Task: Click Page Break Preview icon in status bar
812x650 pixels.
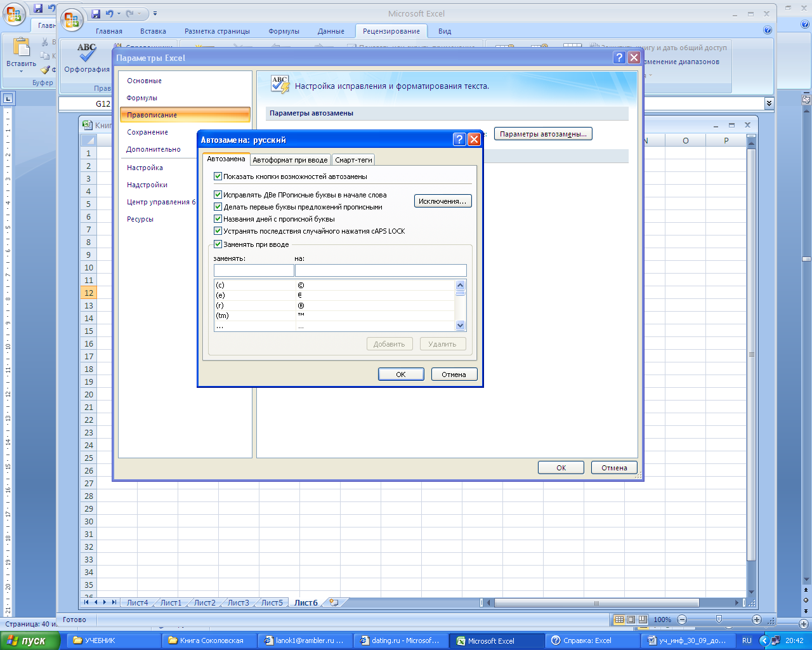Action: click(643, 620)
